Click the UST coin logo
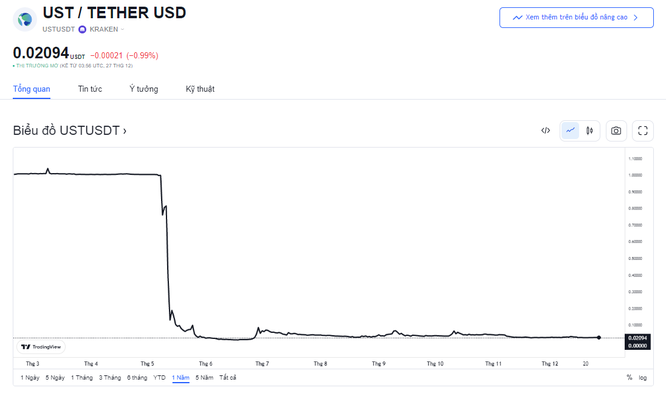This screenshot has height=396, width=666. (25, 19)
